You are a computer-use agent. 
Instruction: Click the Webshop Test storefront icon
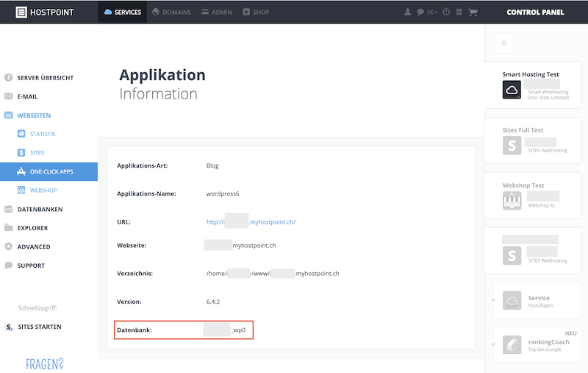tap(512, 200)
